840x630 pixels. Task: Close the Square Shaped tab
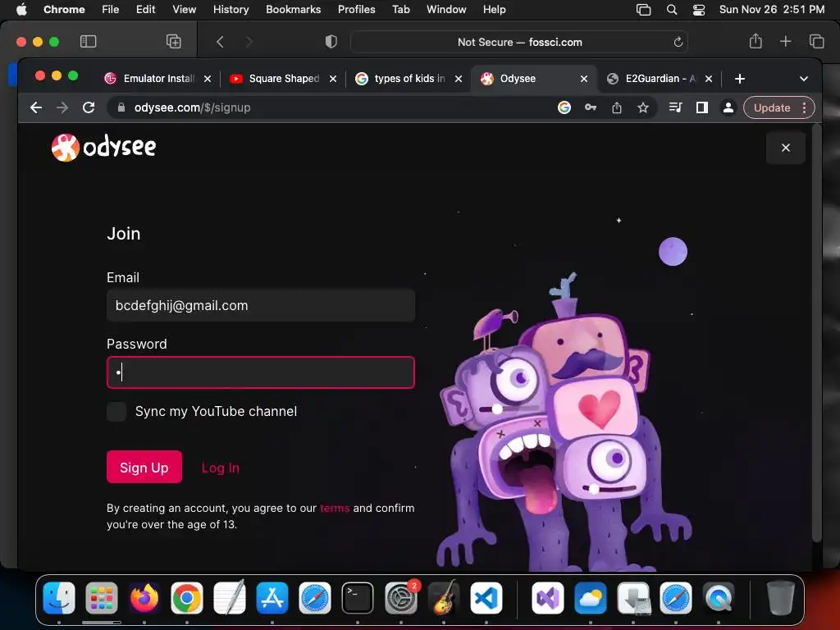coord(333,79)
